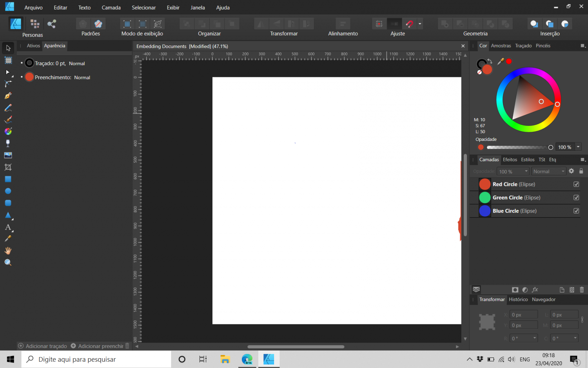
Task: Select the Move tool in the toolbar
Action: (8, 48)
